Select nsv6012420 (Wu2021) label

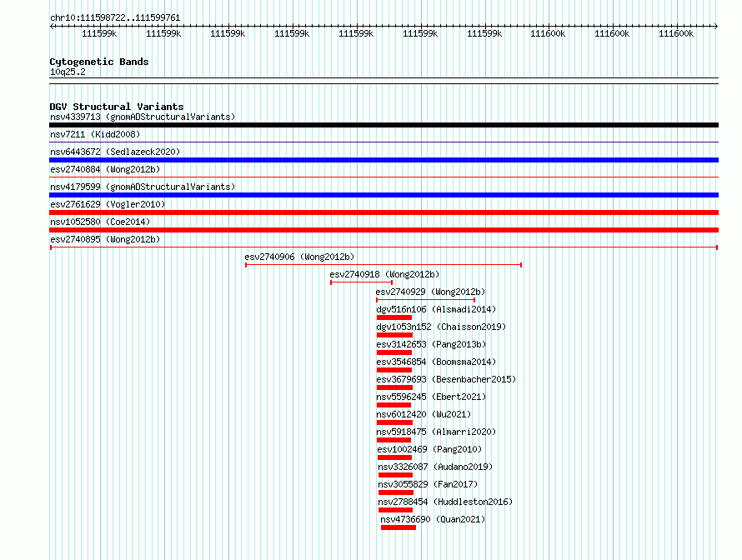coord(424,414)
